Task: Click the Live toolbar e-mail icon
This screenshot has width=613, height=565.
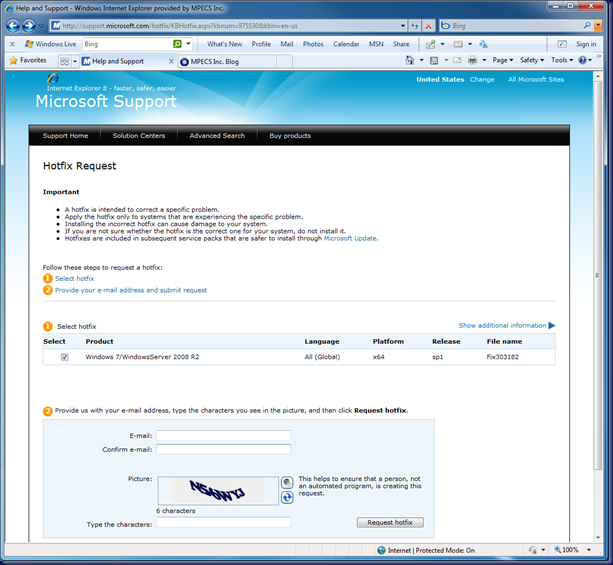Action: pos(458,44)
